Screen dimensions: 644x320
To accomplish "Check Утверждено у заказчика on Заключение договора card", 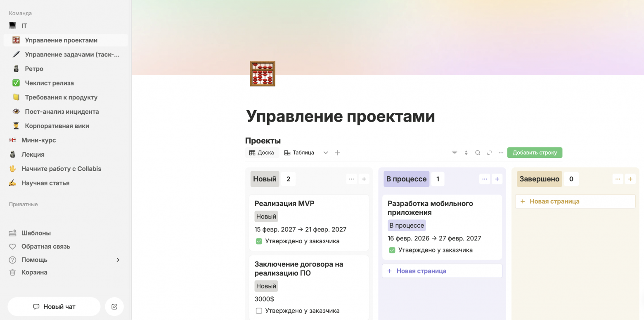I will [259, 311].
